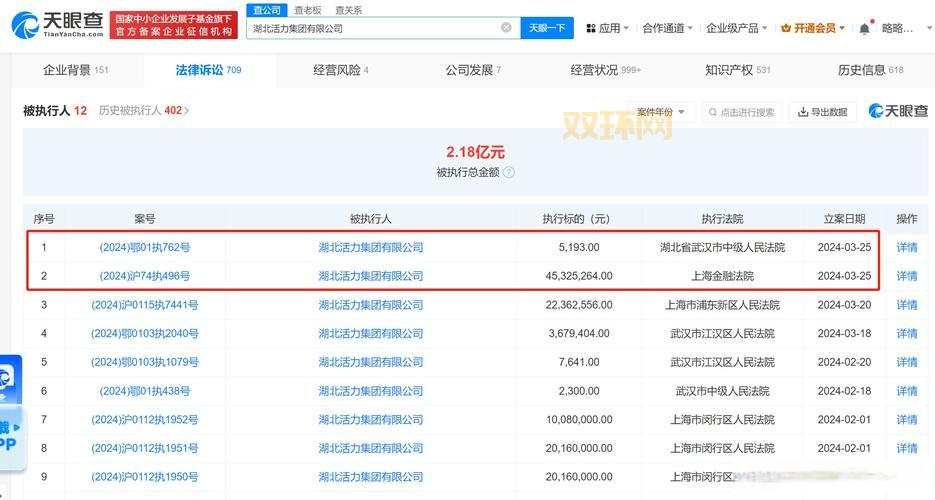The image size is (935, 500).
Task: Open case (2024)鄂0103执2040号
Action: coord(145,333)
